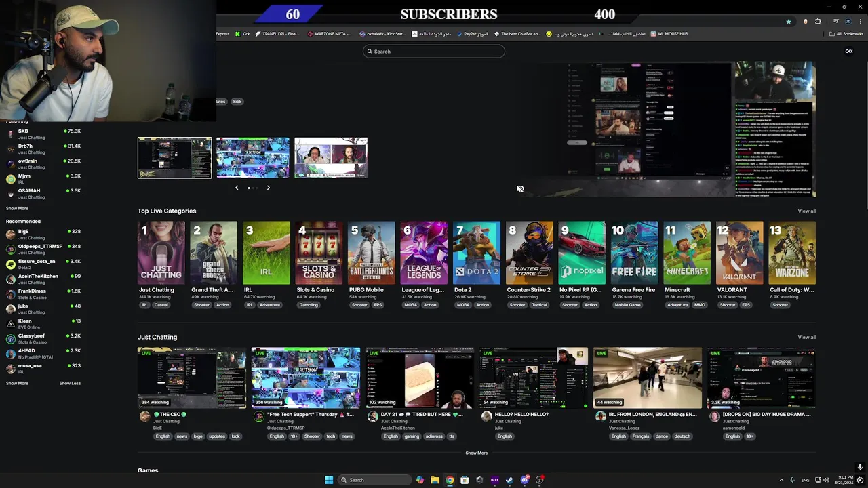Open Grand Theft Auto category card
The height and width of the screenshot is (488, 868).
(214, 253)
